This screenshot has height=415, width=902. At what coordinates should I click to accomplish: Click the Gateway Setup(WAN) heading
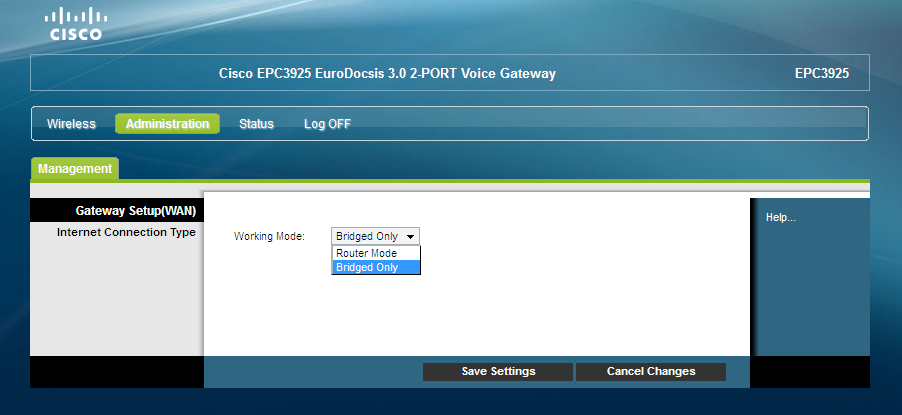pyautogui.click(x=136, y=211)
